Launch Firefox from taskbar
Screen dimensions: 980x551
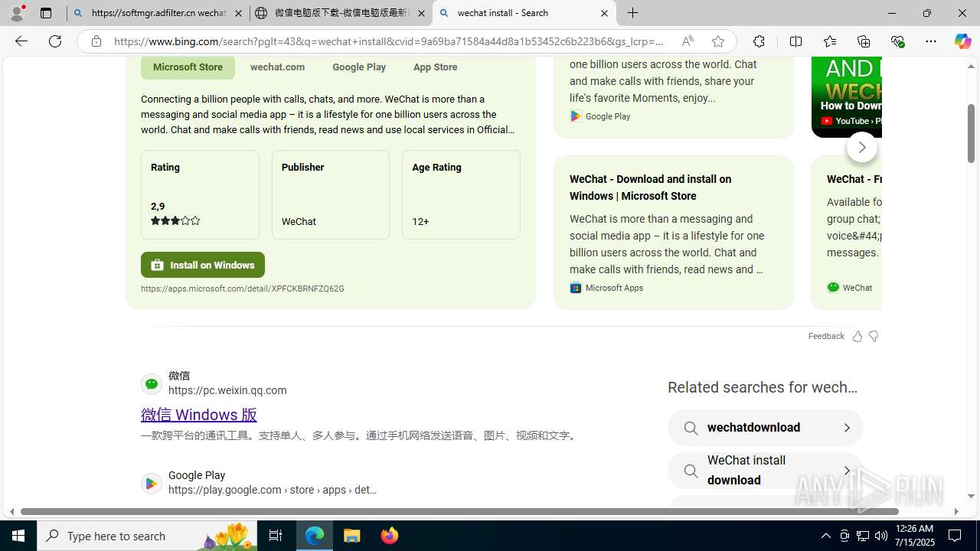click(x=390, y=536)
